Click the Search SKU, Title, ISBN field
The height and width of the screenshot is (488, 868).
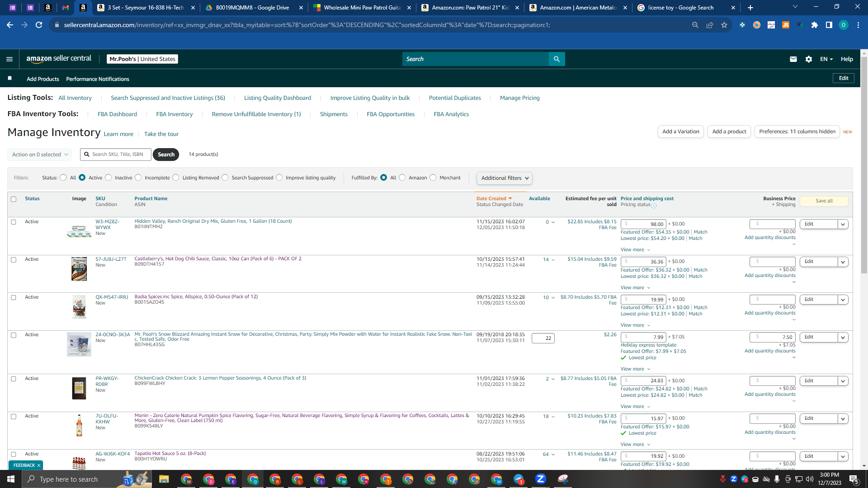(116, 155)
